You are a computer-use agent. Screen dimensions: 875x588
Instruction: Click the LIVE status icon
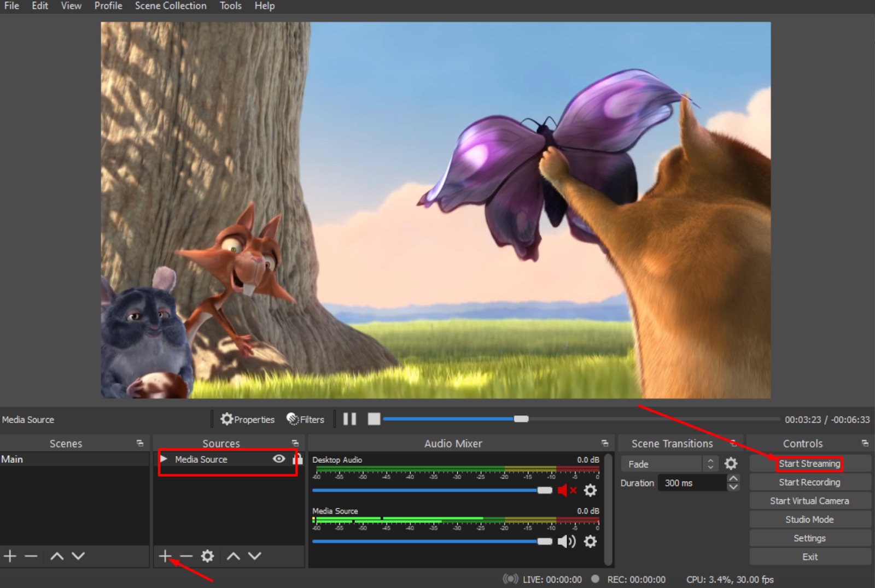(510, 579)
